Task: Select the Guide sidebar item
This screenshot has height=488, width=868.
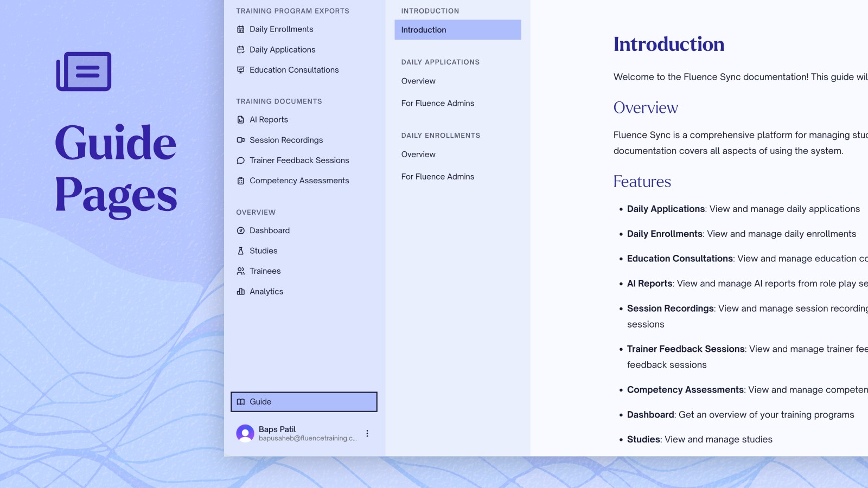Action: (x=304, y=402)
